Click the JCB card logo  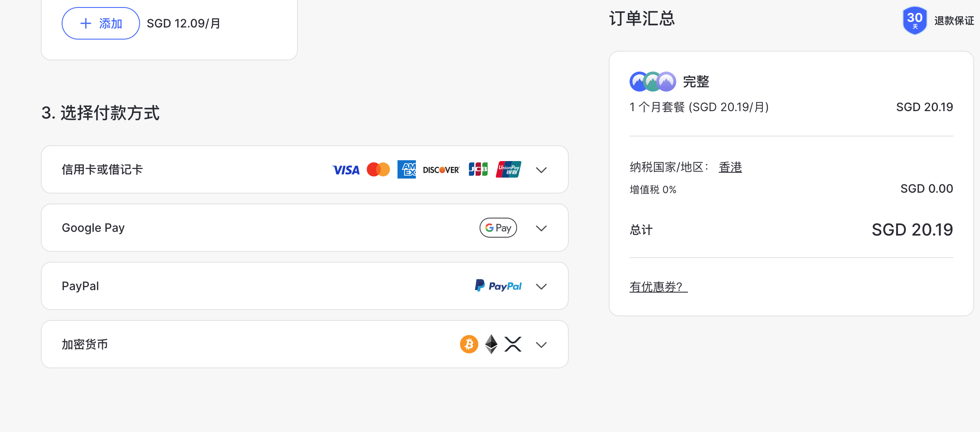click(x=478, y=169)
